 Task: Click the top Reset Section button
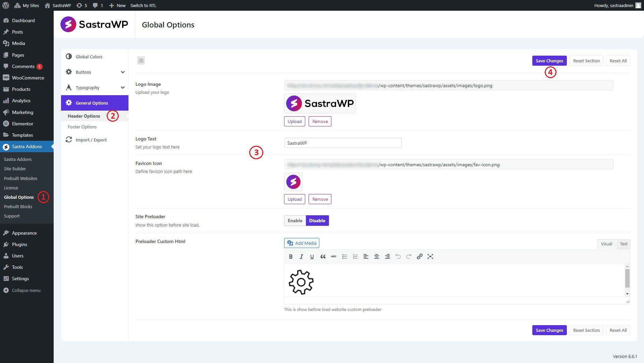[586, 61]
